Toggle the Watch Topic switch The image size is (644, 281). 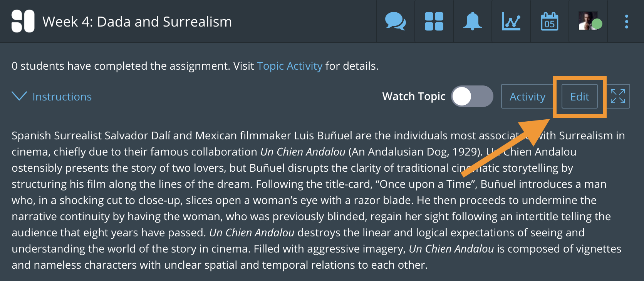472,96
